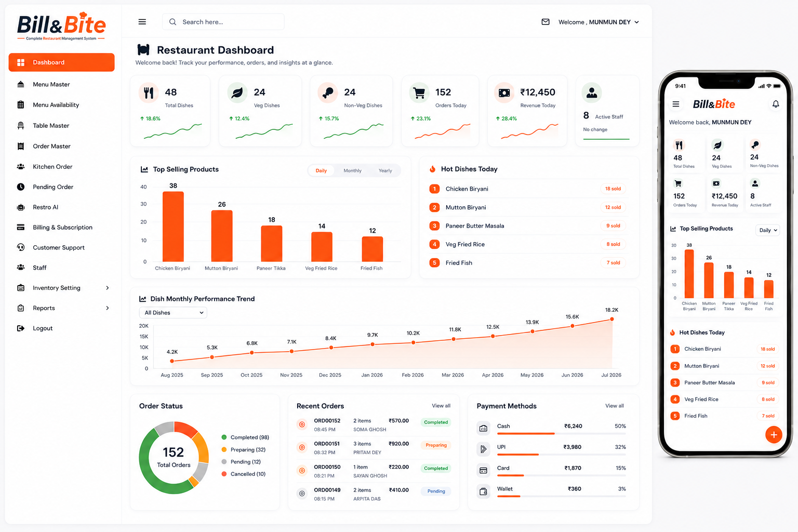The image size is (798, 532).
Task: Click the Billing & Subscription card icon
Action: tap(21, 227)
